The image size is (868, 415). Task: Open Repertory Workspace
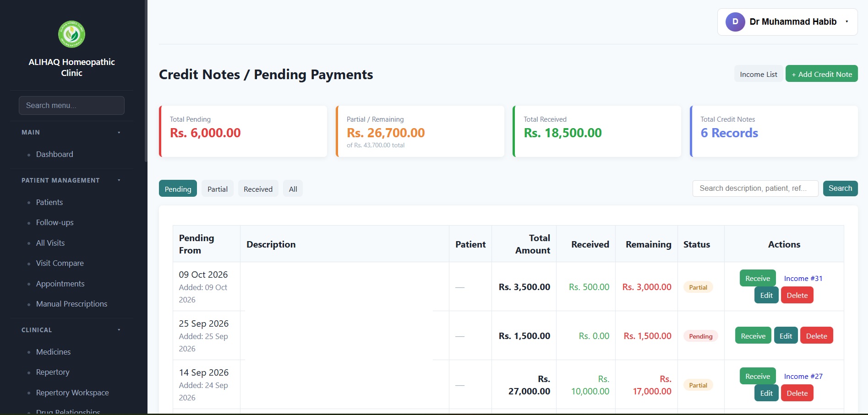[72, 393]
